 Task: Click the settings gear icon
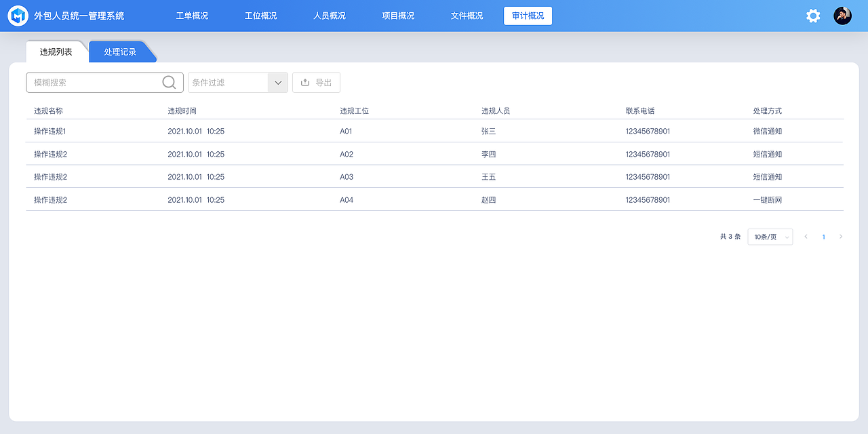812,15
